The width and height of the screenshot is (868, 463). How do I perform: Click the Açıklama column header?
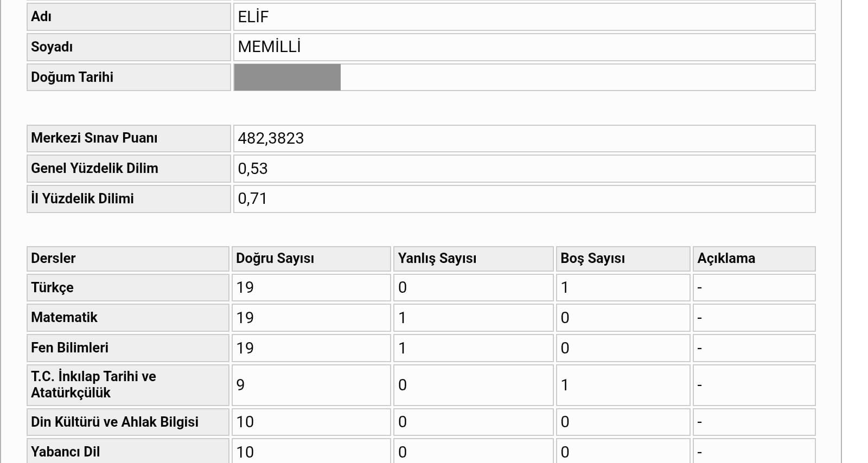click(754, 259)
